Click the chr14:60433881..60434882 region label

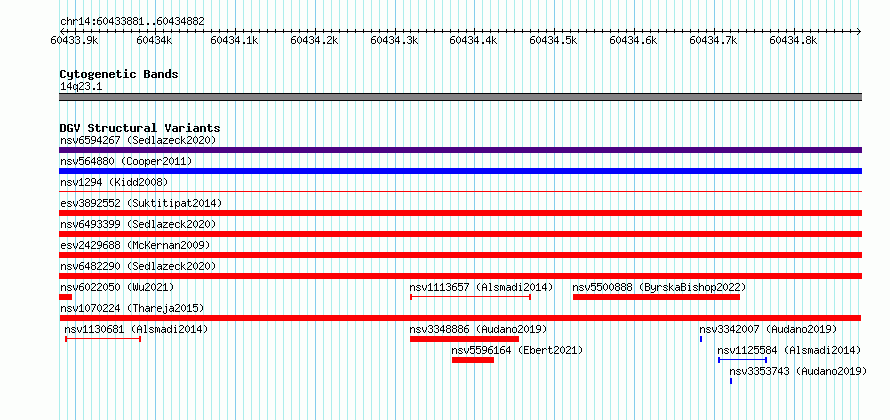pos(132,22)
